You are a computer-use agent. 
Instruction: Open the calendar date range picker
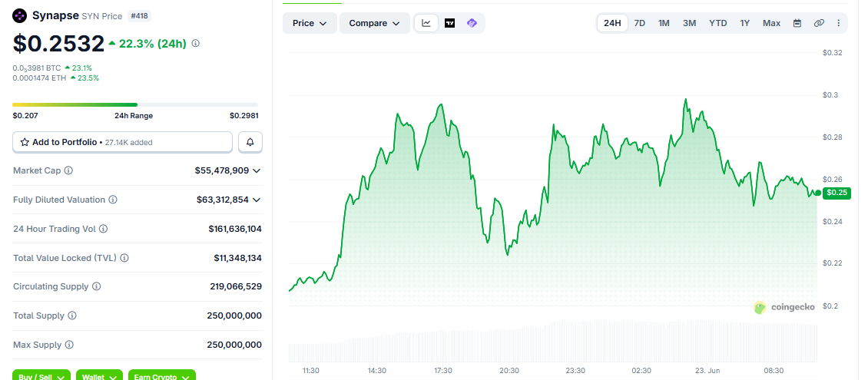(797, 23)
